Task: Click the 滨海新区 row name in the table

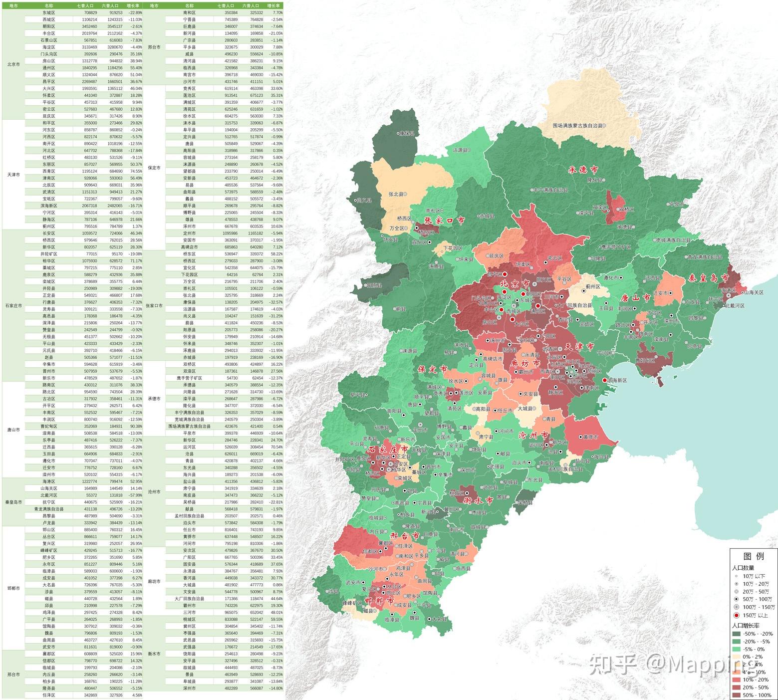Action: (x=49, y=206)
